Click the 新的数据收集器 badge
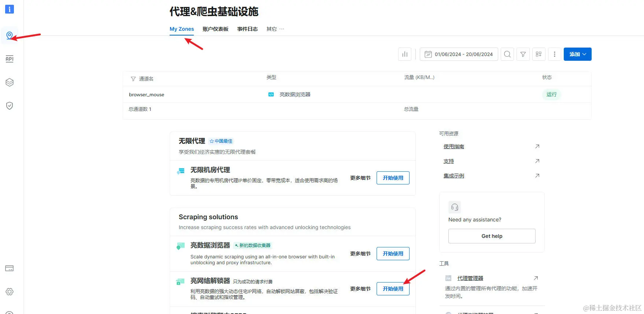Viewport: 644px width, 314px height. 253,245
